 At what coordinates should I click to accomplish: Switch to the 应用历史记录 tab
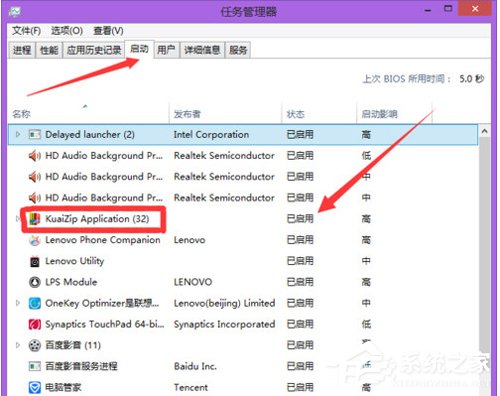tap(94, 50)
